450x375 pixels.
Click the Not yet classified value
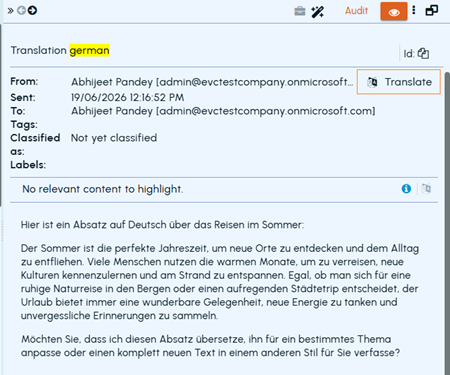(114, 138)
